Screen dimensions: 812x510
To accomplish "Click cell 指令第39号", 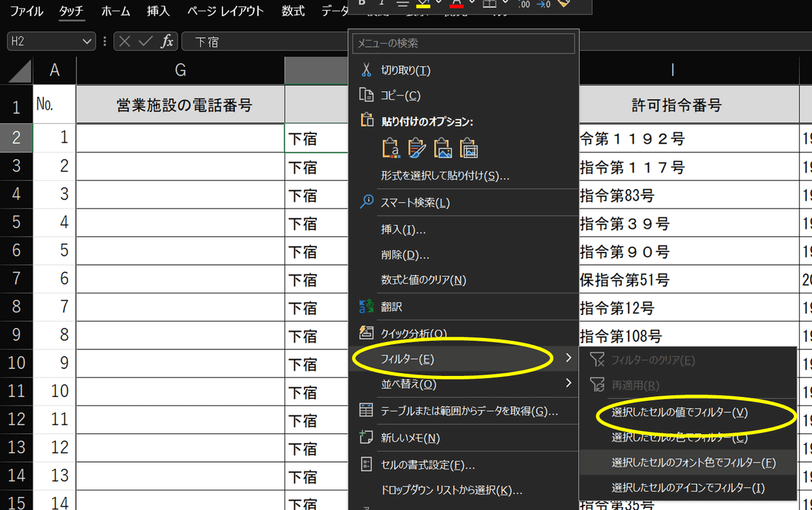I will coord(689,223).
